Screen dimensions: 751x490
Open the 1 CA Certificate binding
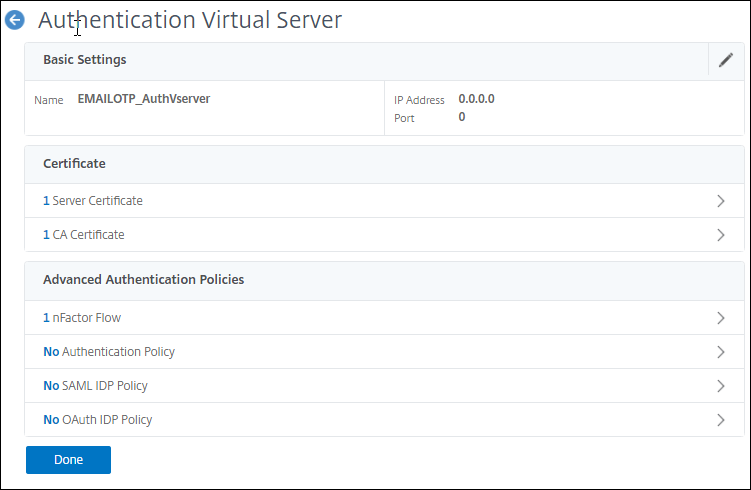tap(84, 235)
